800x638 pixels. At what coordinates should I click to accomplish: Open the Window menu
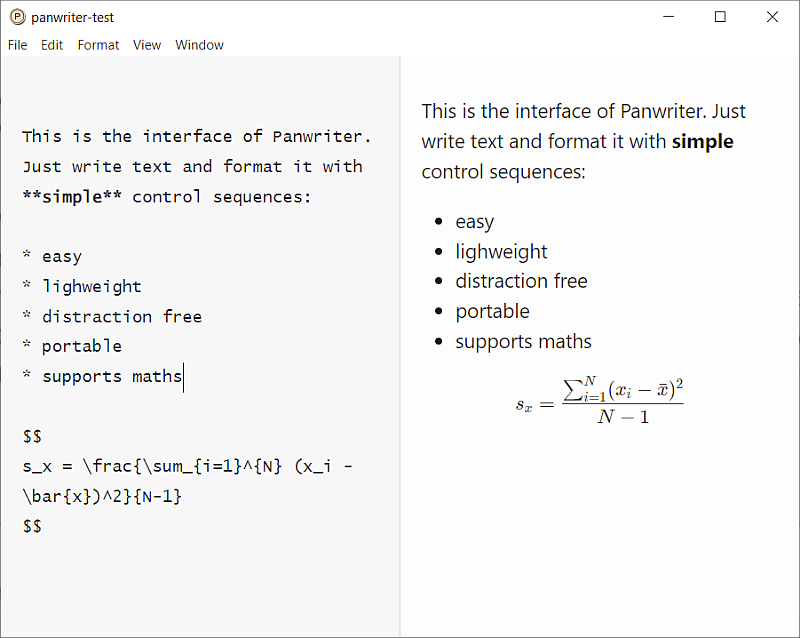coord(199,45)
